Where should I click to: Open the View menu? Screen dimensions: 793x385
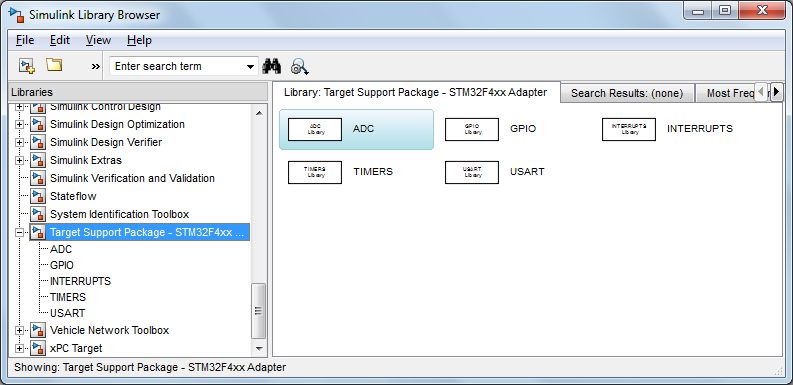click(98, 40)
